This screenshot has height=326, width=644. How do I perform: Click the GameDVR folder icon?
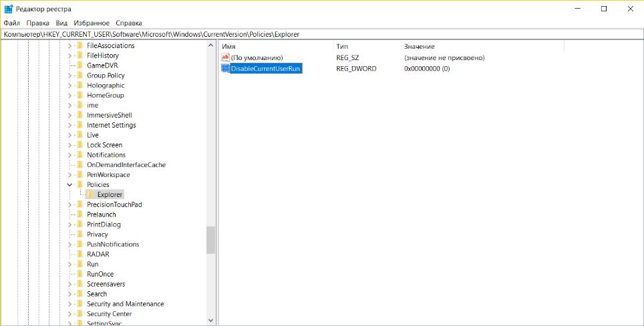pos(80,65)
